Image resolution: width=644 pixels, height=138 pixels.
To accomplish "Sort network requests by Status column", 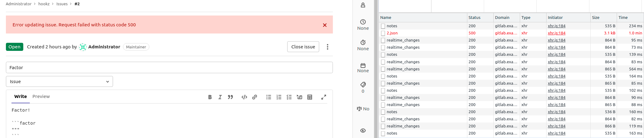I will pos(474,18).
